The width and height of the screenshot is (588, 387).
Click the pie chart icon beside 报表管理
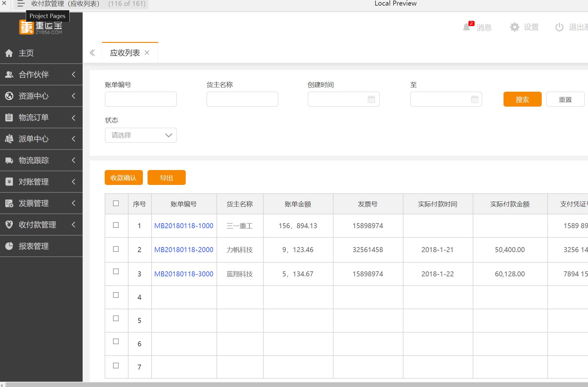click(x=9, y=246)
